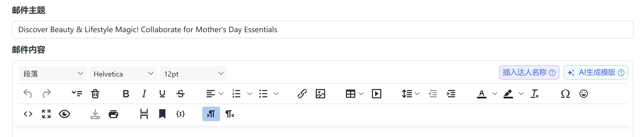644x137 pixels.
Task: Open the emoji picker smiley icon
Action: point(583,94)
